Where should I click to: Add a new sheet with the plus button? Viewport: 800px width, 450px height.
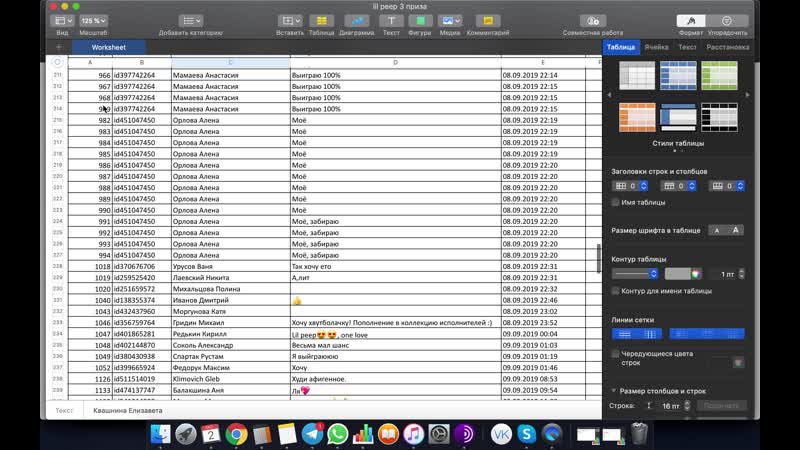click(x=59, y=47)
